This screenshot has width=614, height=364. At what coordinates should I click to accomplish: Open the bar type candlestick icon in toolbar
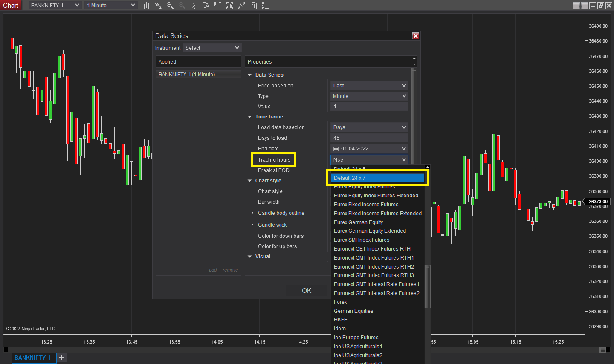146,6
